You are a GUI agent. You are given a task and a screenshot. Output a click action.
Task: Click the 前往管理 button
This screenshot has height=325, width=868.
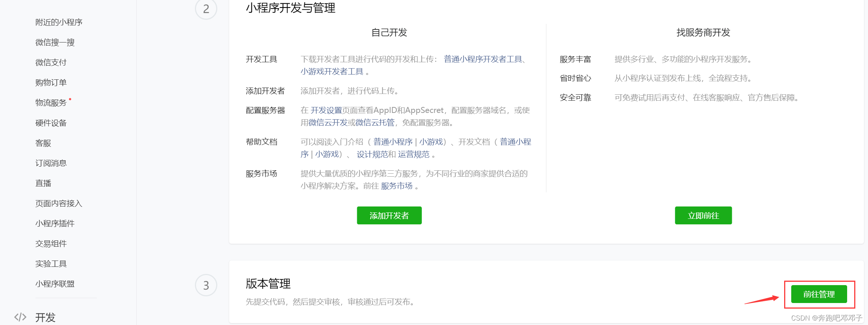point(819,294)
